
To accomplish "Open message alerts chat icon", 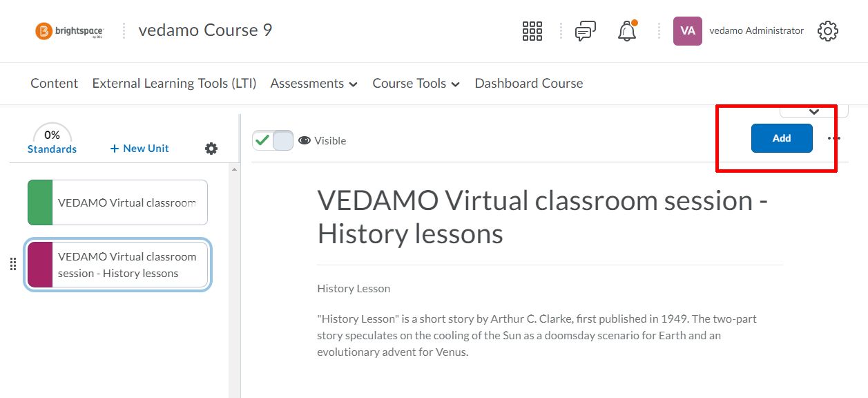I will (586, 31).
